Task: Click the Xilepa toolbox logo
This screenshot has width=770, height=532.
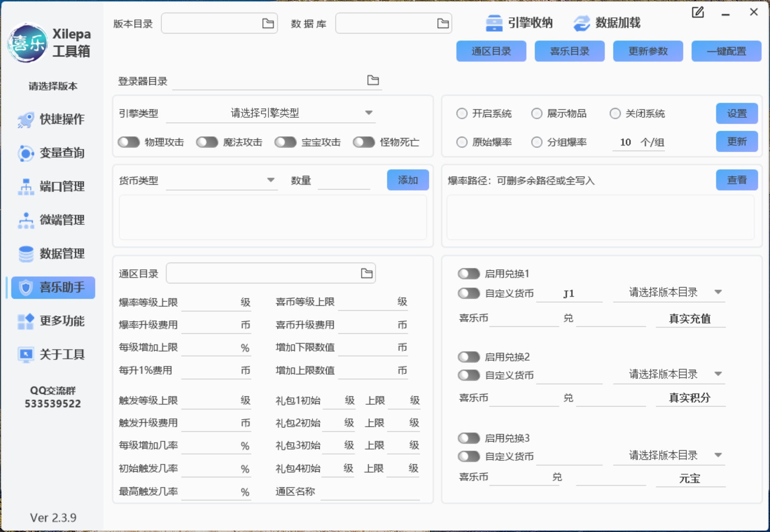Action: pyautogui.click(x=28, y=43)
